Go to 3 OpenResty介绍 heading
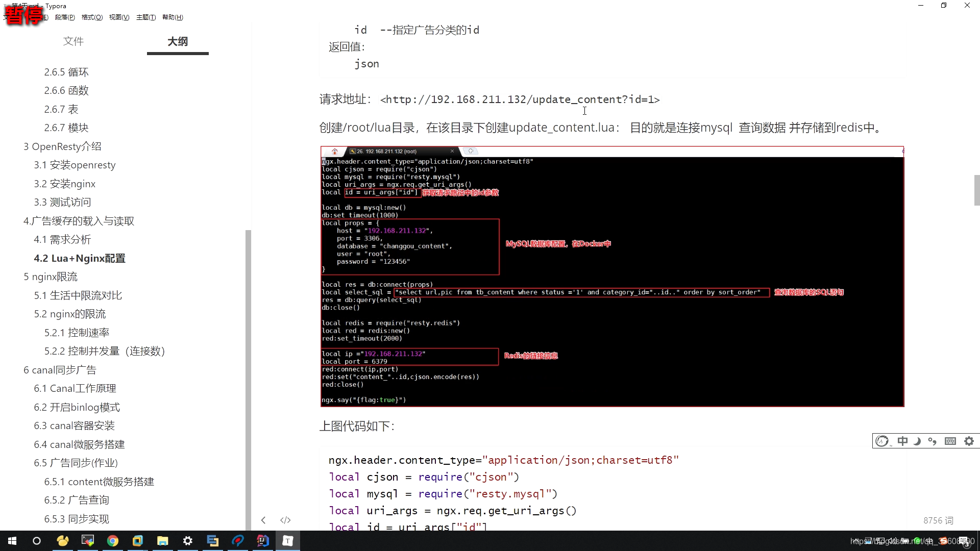Image resolution: width=980 pixels, height=551 pixels. [x=62, y=146]
